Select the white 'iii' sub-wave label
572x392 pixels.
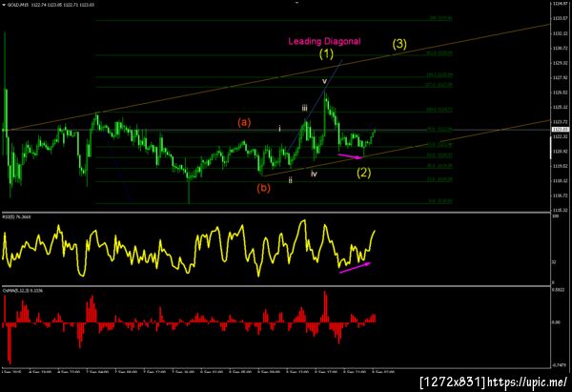(x=304, y=108)
